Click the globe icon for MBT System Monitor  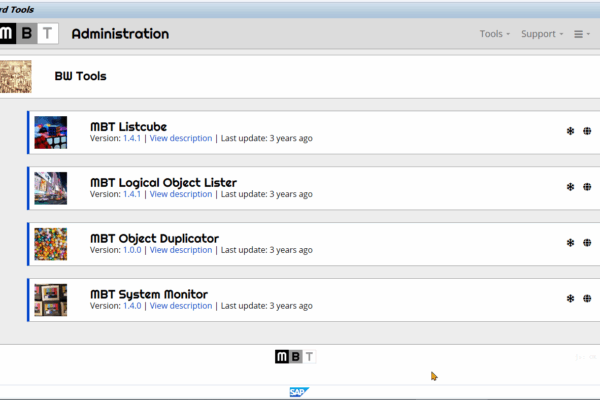(x=586, y=299)
